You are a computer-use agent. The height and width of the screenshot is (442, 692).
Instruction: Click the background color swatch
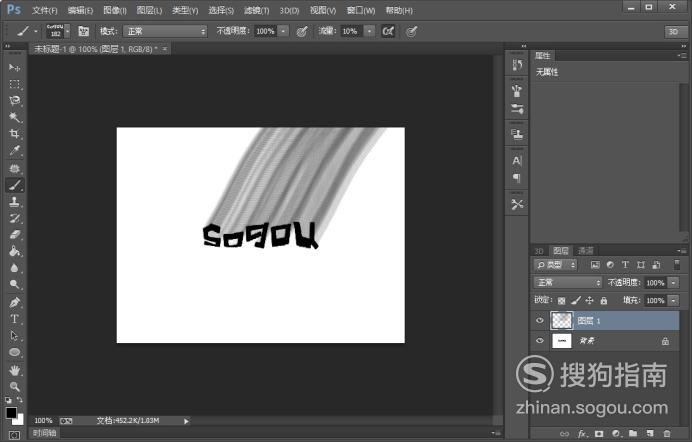(x=20, y=420)
